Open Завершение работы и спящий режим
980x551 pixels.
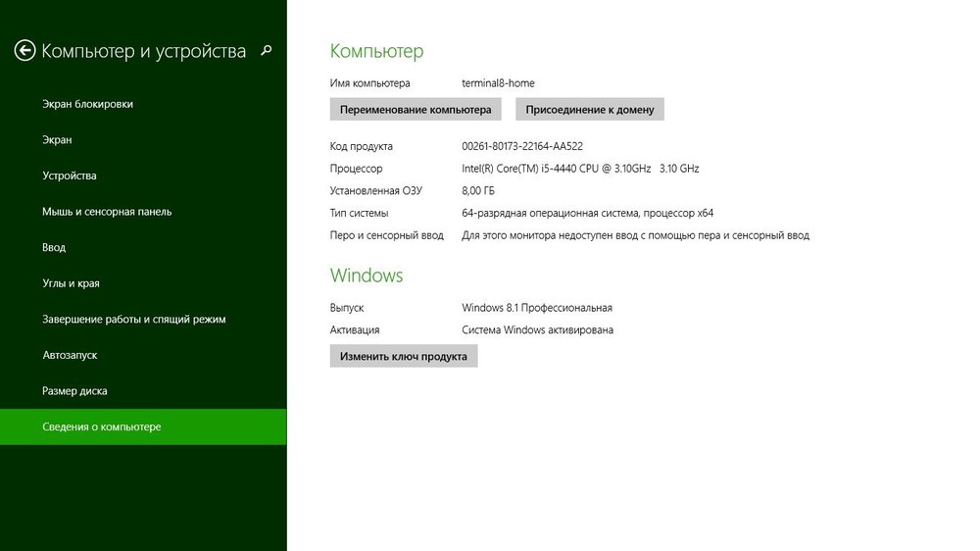[134, 320]
